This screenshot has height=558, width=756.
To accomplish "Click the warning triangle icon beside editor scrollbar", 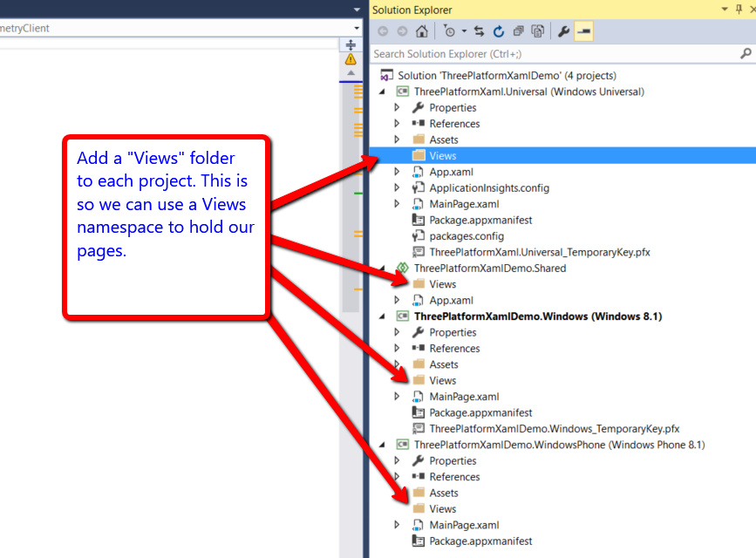I will pos(351,59).
